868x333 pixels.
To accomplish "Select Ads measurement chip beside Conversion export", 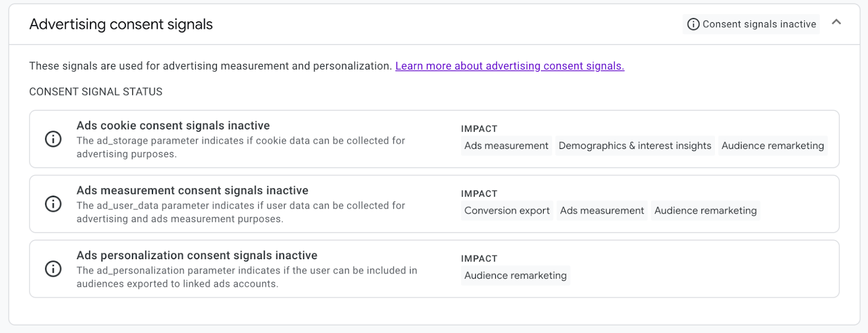I will [x=602, y=211].
